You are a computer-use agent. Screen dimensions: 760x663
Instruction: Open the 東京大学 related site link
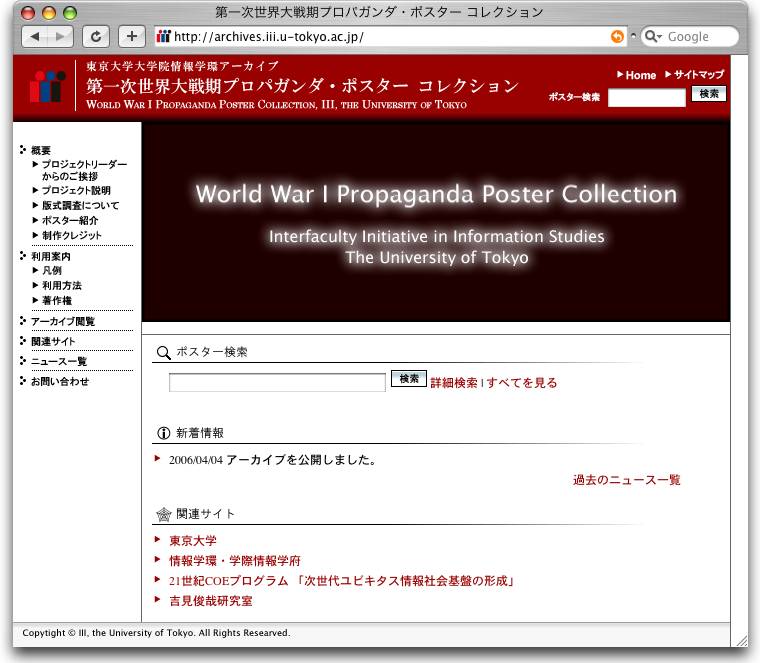pos(192,540)
